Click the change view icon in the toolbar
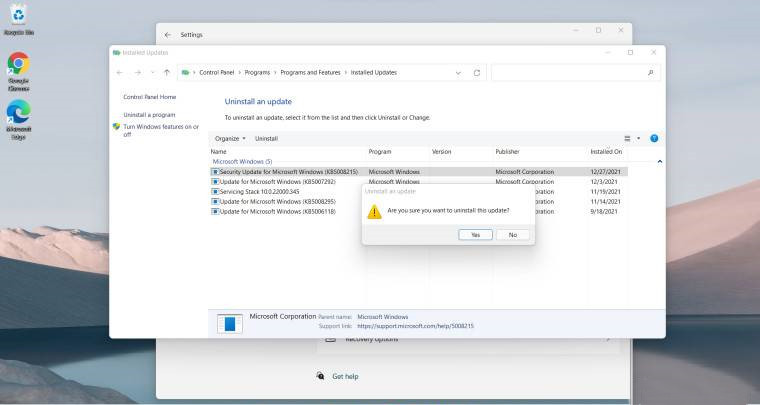Image resolution: width=760 pixels, height=405 pixels. (628, 138)
